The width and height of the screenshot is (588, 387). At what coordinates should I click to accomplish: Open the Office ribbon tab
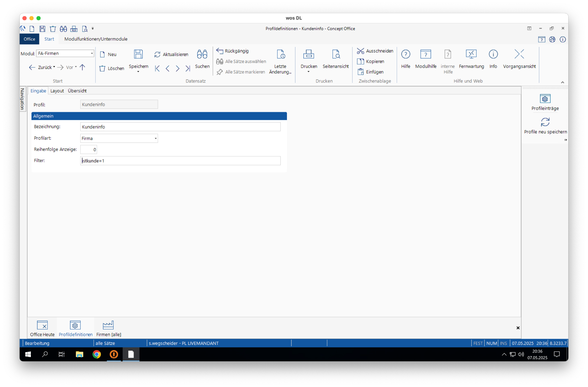tap(29, 39)
